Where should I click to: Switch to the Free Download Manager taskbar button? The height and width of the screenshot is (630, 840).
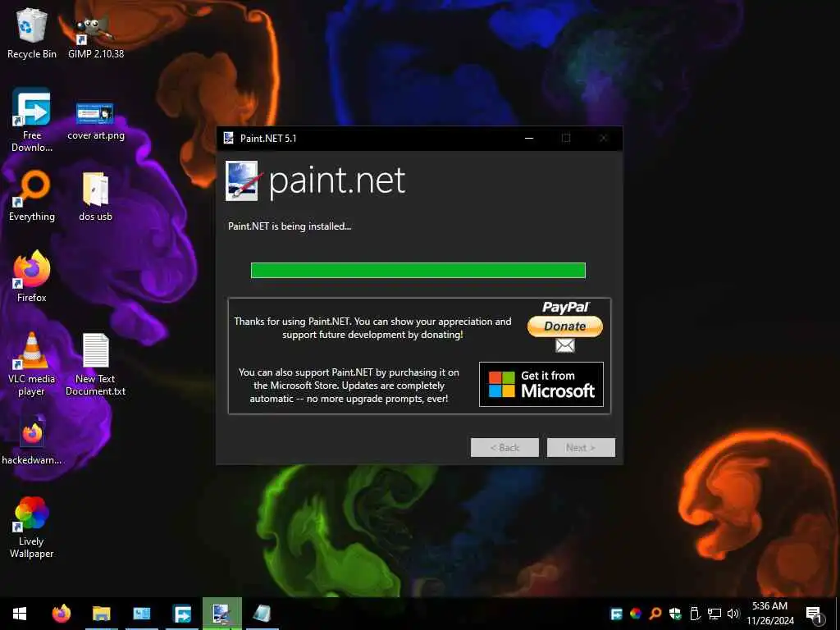182,614
